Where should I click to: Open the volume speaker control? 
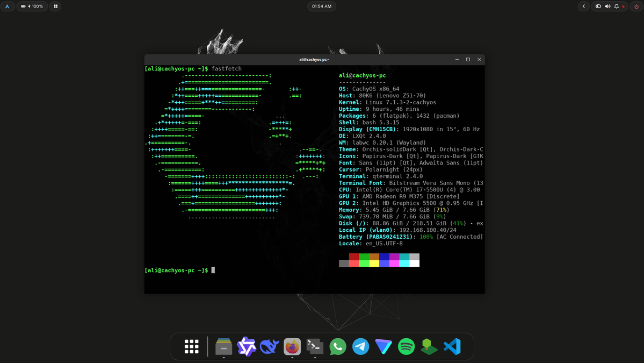[x=607, y=6]
